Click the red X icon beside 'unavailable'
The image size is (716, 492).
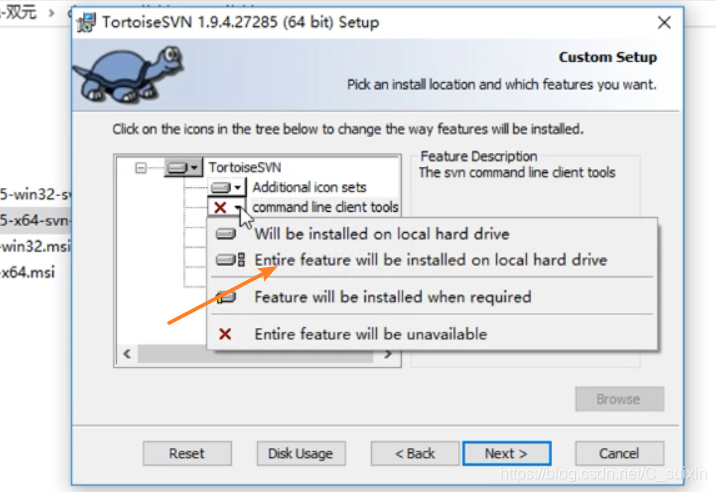click(x=225, y=334)
